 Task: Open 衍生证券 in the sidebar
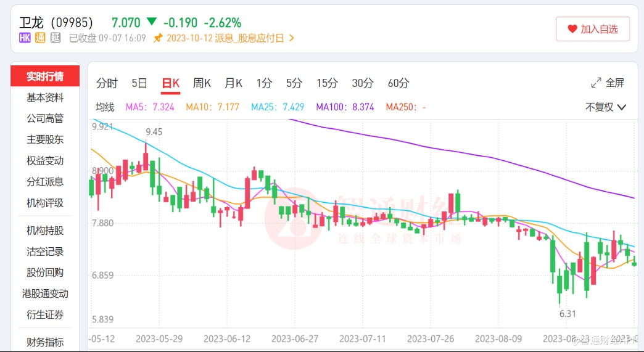pos(45,314)
